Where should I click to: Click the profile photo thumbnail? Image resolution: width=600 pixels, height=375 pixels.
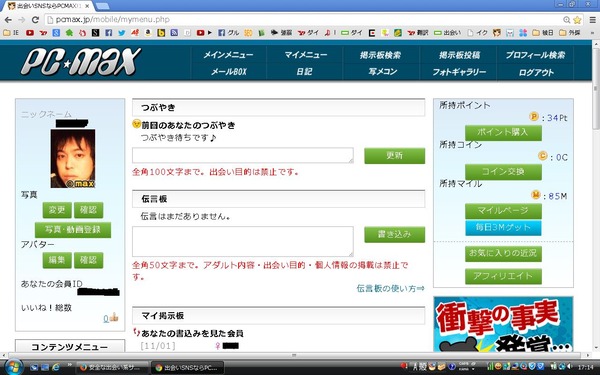point(73,158)
